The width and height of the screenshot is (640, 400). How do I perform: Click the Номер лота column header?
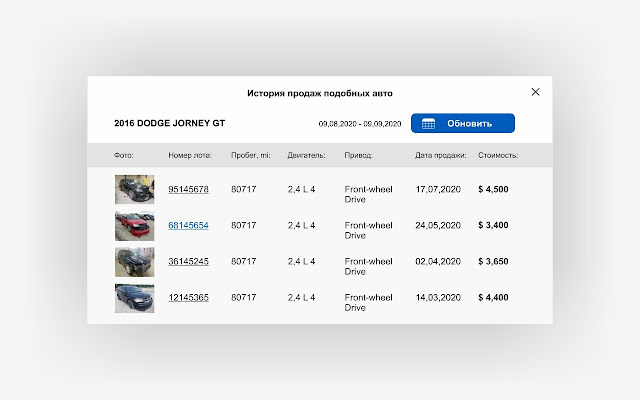[x=190, y=155]
